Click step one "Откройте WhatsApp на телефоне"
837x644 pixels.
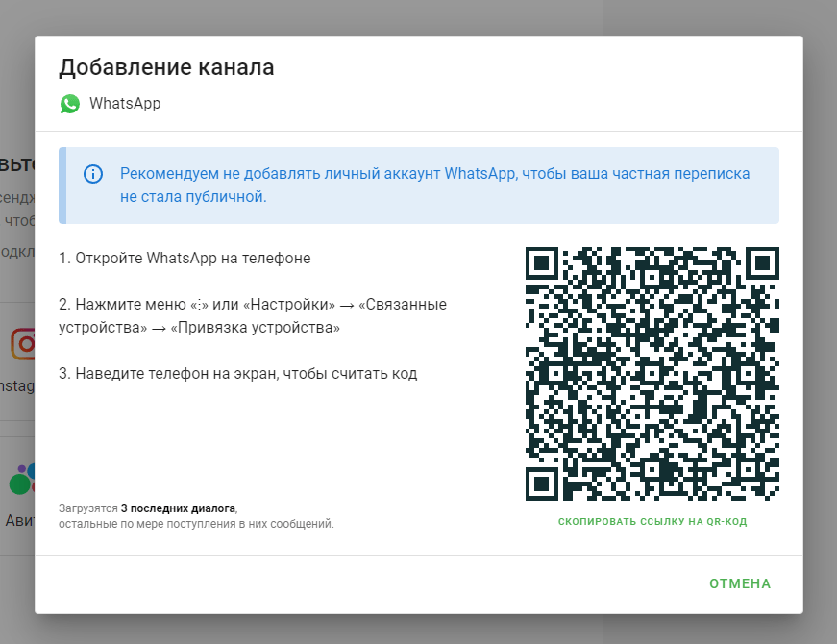185,258
